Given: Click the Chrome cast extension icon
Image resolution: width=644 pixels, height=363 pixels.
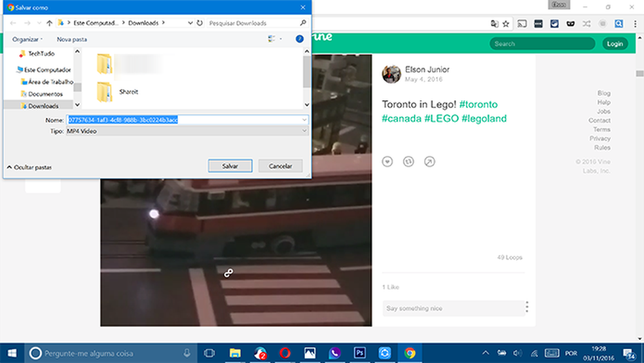Looking at the screenshot, I should (x=522, y=24).
